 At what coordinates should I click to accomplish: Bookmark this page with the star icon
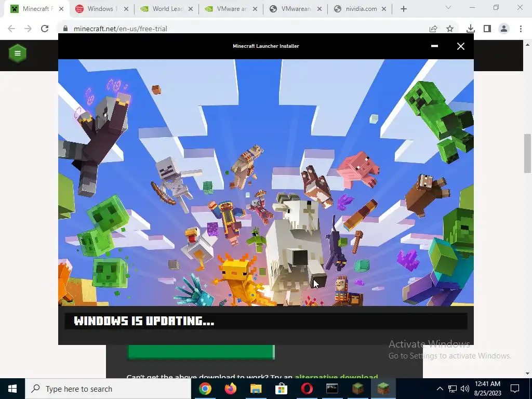(x=450, y=29)
